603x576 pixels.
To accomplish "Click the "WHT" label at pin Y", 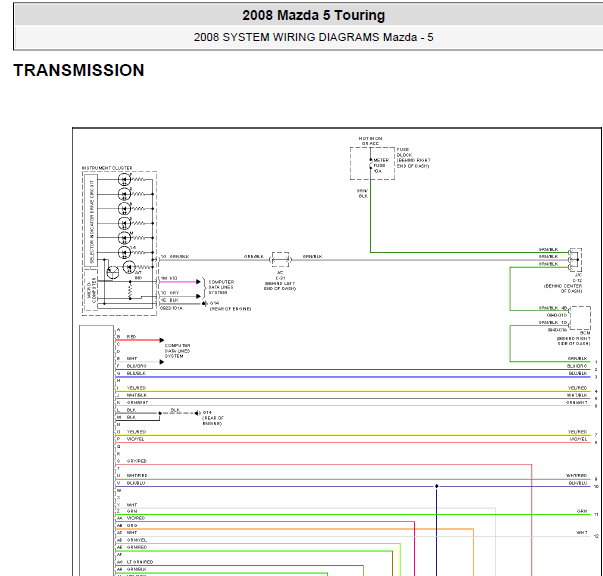I will [132, 504].
